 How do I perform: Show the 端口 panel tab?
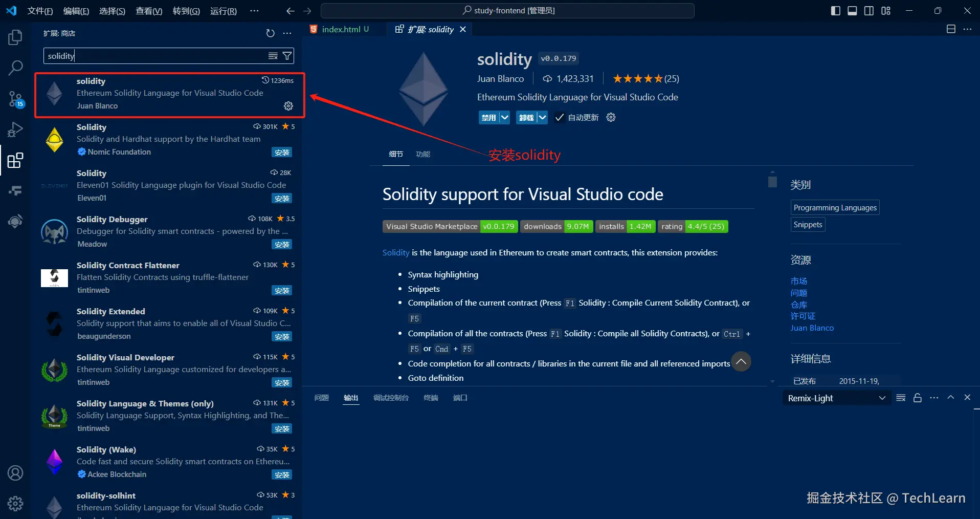tap(460, 398)
